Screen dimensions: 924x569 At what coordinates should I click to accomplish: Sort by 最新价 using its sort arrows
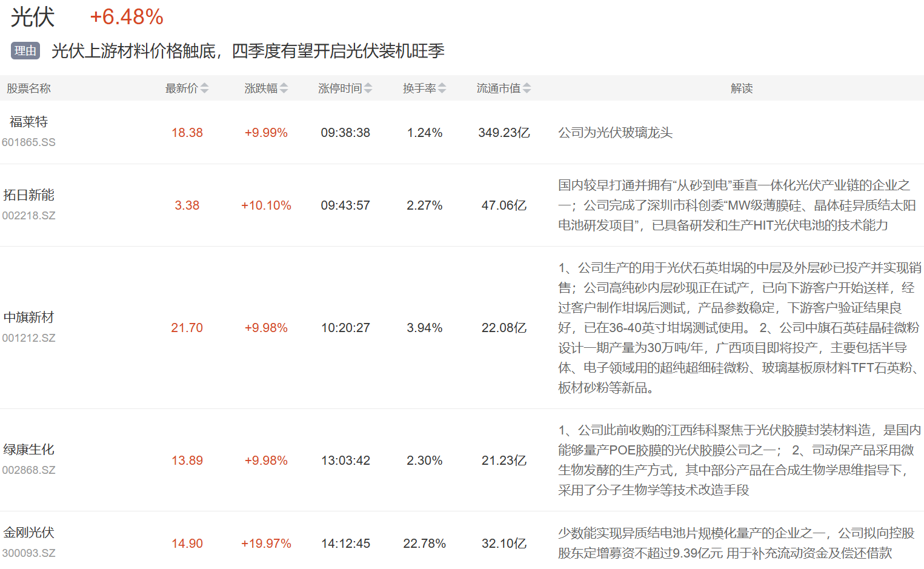point(204,88)
